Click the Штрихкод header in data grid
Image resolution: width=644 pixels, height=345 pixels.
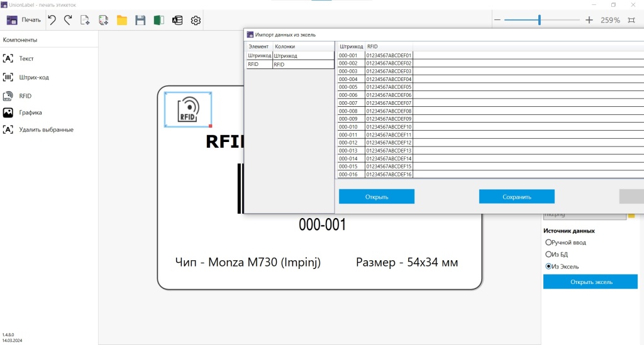point(351,47)
